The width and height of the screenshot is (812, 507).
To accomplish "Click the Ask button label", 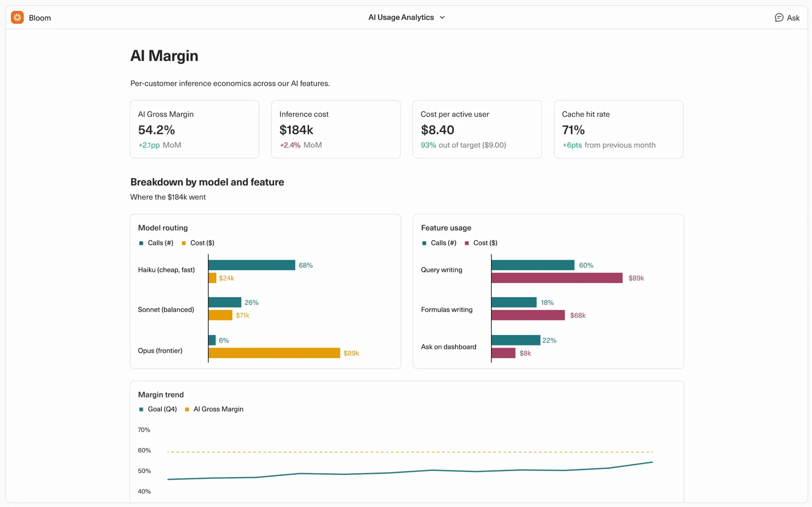I will (x=793, y=18).
